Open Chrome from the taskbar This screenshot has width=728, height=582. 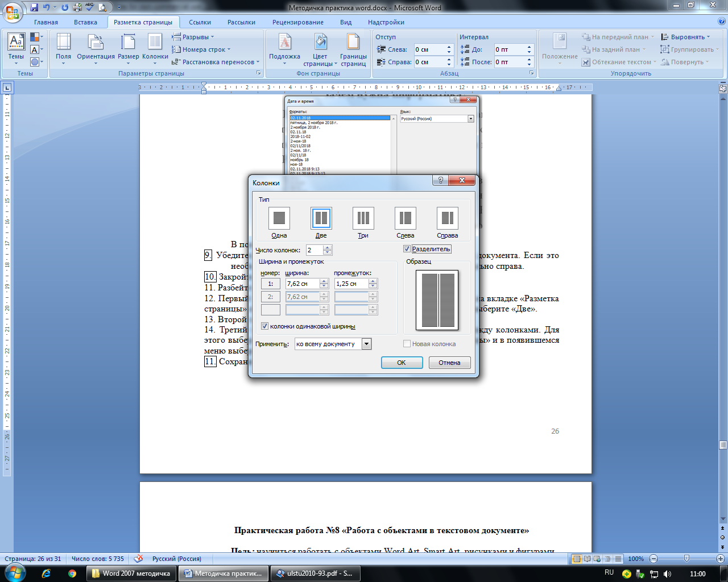coord(72,573)
